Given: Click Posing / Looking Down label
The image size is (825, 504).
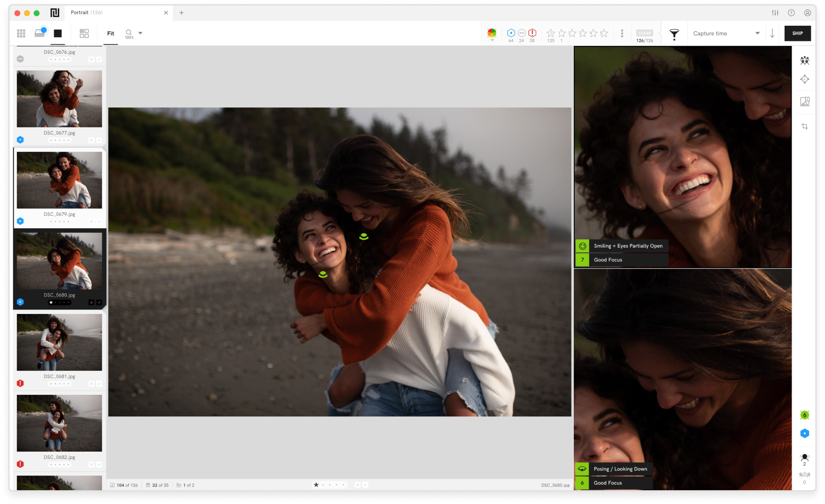Looking at the screenshot, I should [x=620, y=469].
